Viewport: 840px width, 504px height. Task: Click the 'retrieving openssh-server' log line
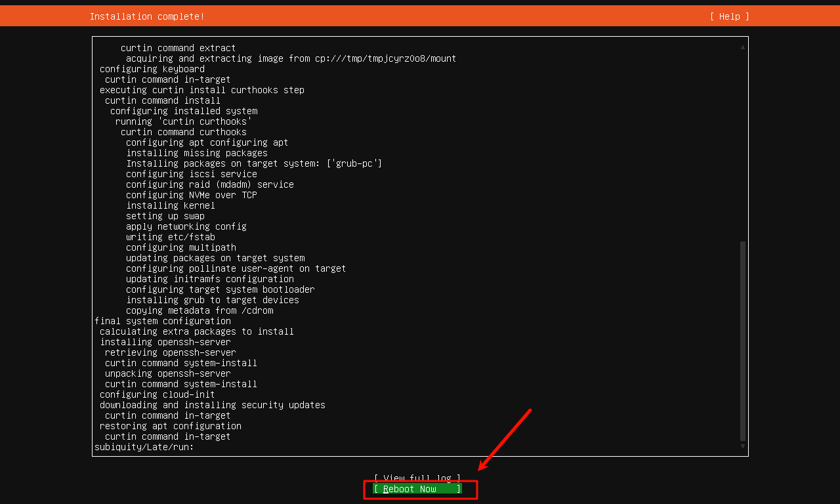[x=171, y=352]
